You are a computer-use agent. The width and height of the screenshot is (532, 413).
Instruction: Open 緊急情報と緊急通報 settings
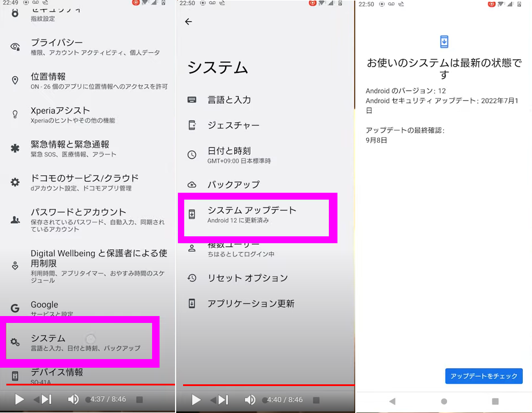[88, 149]
